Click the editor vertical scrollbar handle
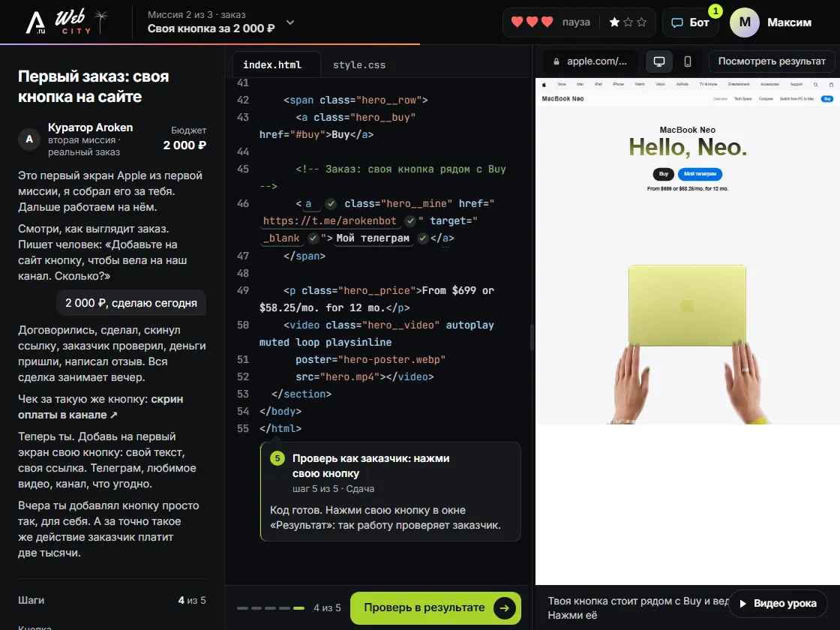The image size is (840, 630). pyautogui.click(x=532, y=337)
